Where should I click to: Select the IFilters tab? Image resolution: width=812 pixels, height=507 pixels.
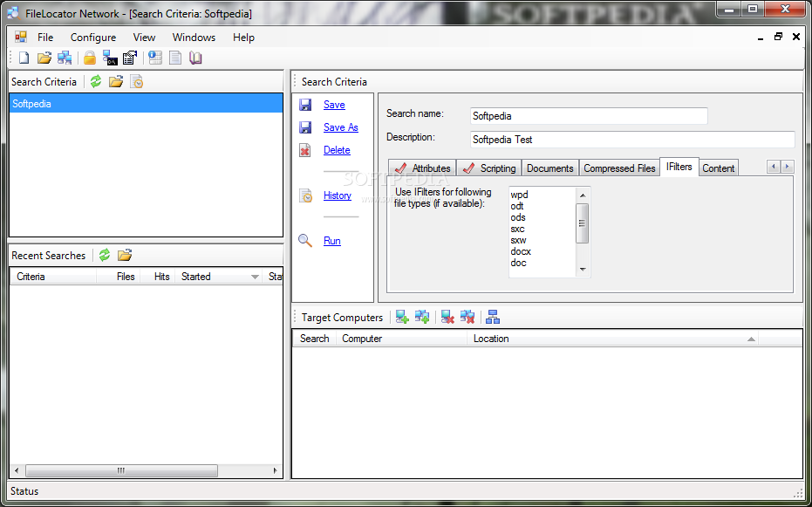[x=679, y=167]
